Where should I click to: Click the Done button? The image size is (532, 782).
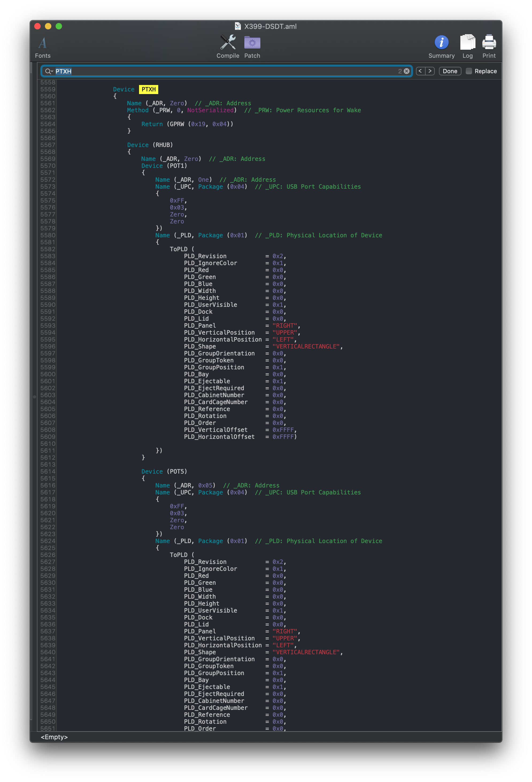[x=450, y=71]
